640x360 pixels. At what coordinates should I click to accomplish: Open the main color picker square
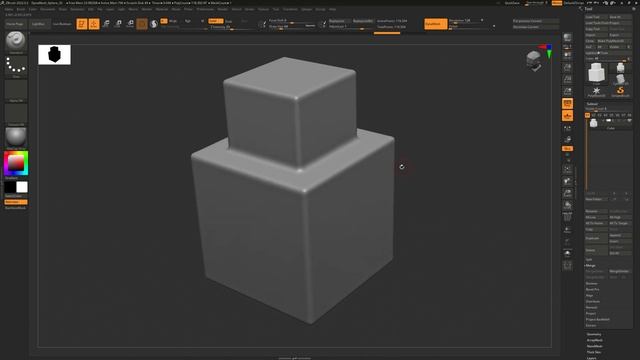click(x=16, y=163)
